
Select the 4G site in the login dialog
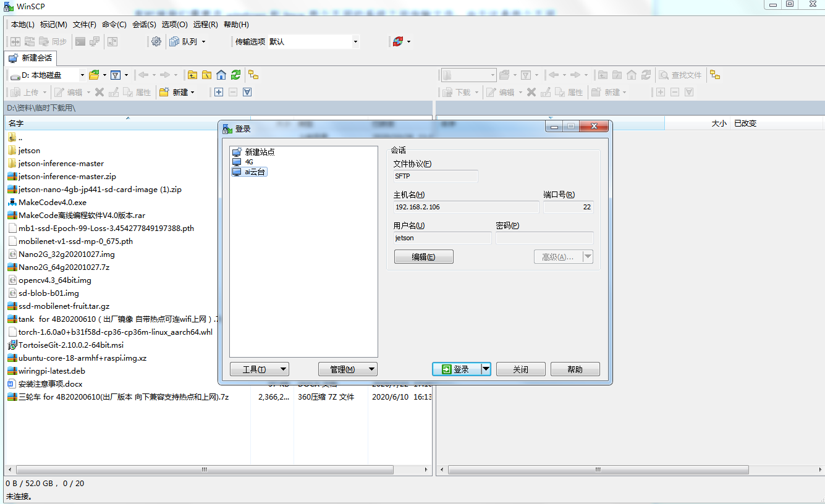click(x=243, y=162)
